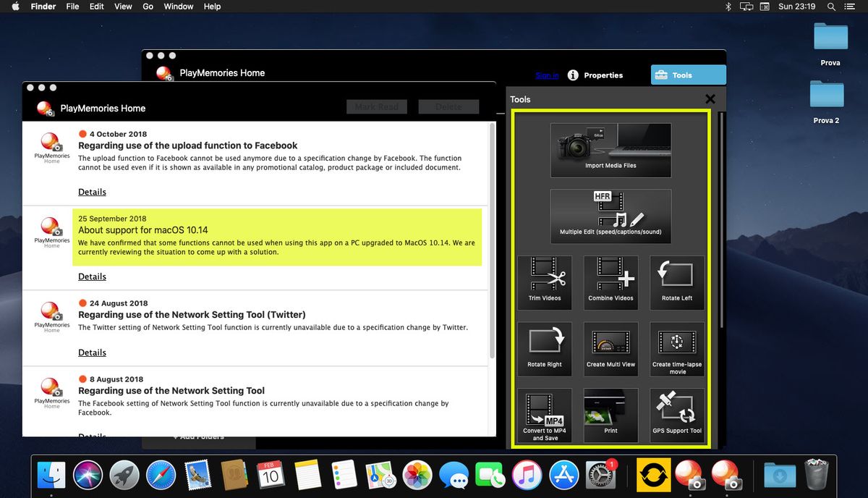Launch the Combine Videos tool
The height and width of the screenshot is (498, 868).
point(610,282)
